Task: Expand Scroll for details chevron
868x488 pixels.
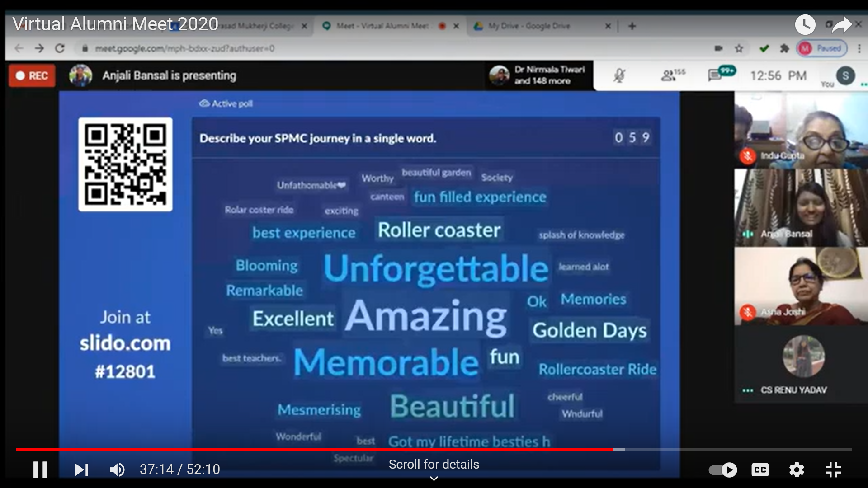Action: coord(434,479)
